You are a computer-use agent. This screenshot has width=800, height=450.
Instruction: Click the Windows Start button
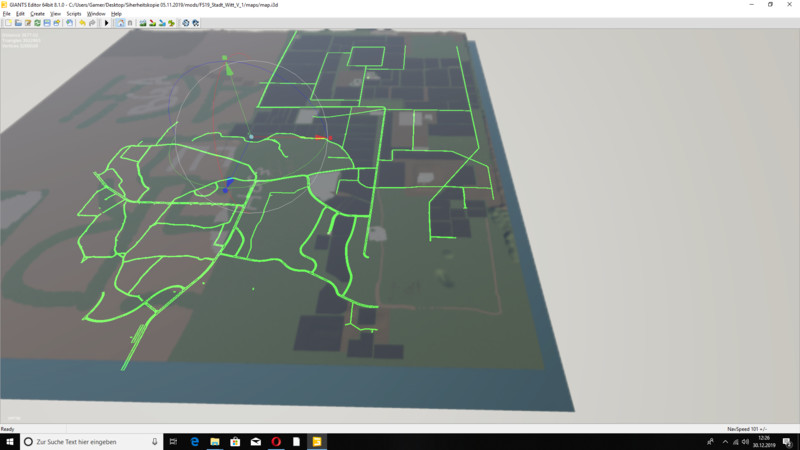(9, 441)
